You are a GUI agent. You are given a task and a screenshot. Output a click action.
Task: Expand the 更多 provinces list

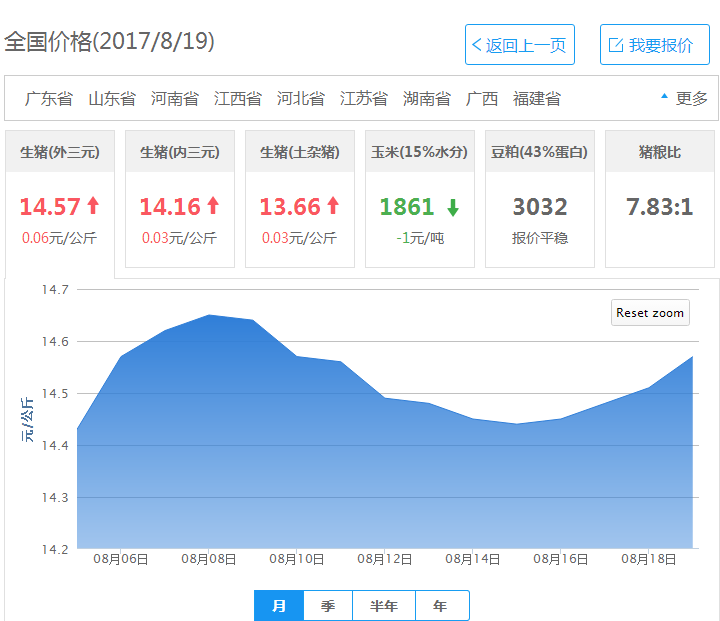(x=685, y=98)
